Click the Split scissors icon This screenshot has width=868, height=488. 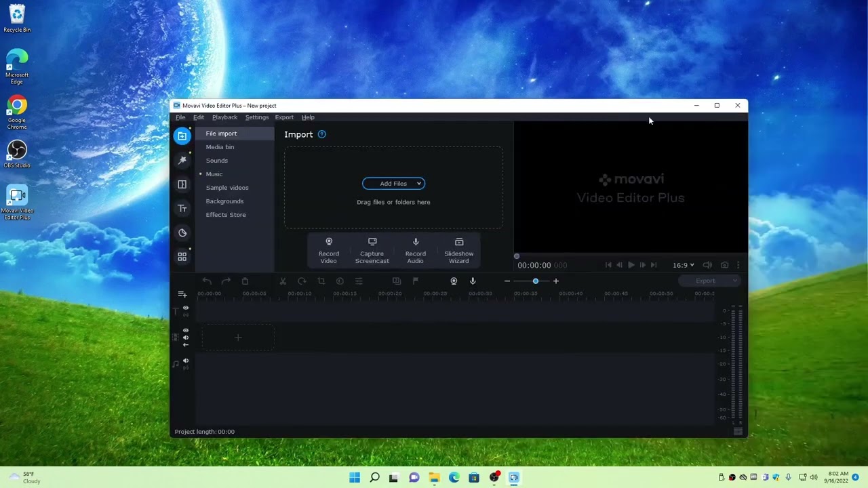283,281
